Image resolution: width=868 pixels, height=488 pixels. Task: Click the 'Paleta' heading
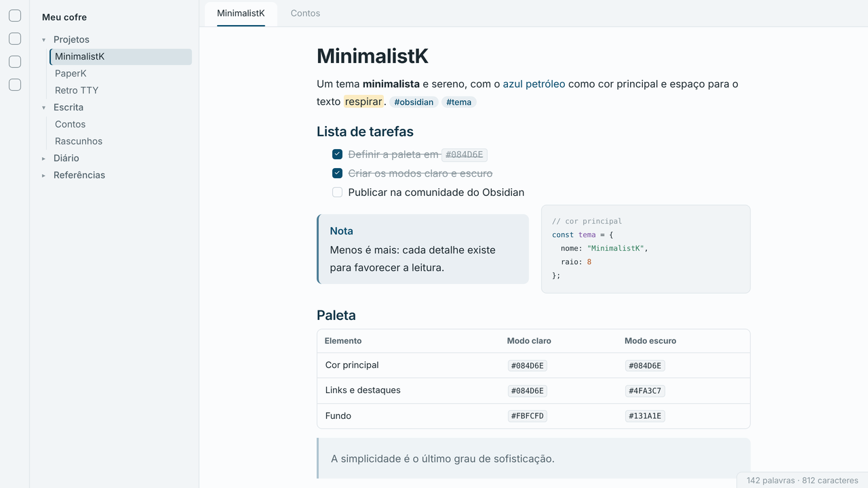click(x=336, y=315)
